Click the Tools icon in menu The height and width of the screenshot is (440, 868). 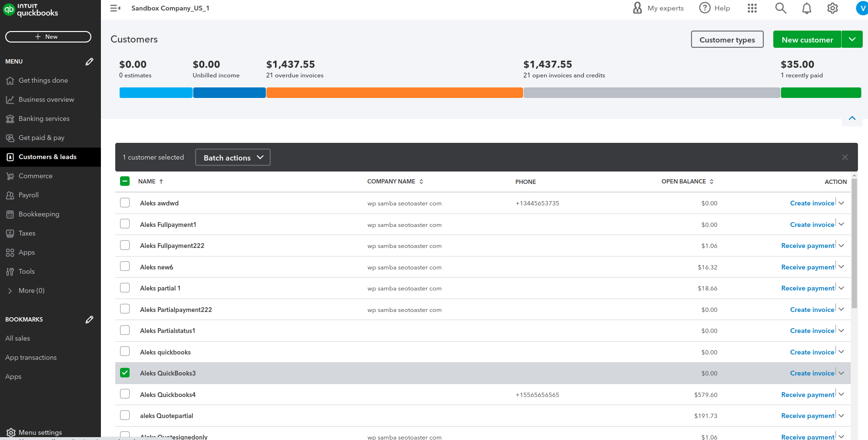pos(10,272)
